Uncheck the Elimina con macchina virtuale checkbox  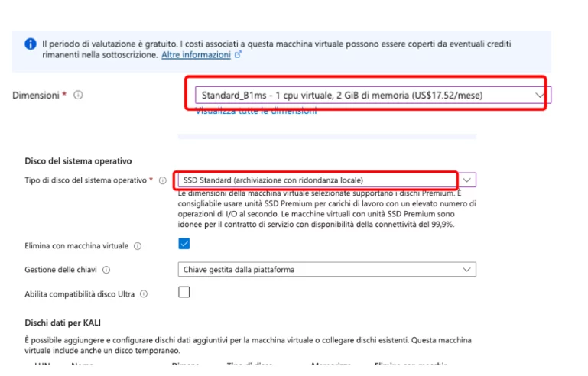tap(184, 244)
